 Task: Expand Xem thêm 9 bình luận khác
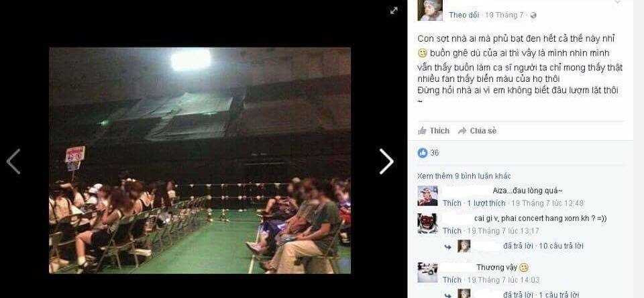[x=464, y=176]
